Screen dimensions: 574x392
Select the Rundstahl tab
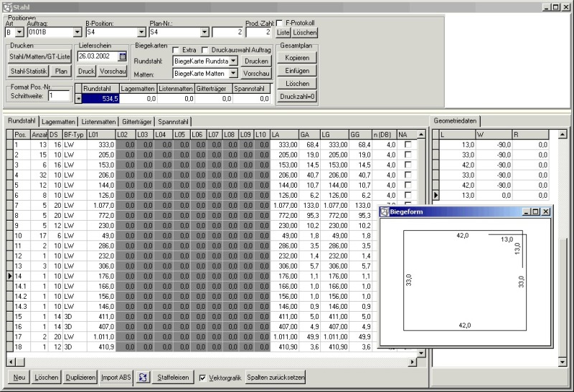pyautogui.click(x=22, y=120)
